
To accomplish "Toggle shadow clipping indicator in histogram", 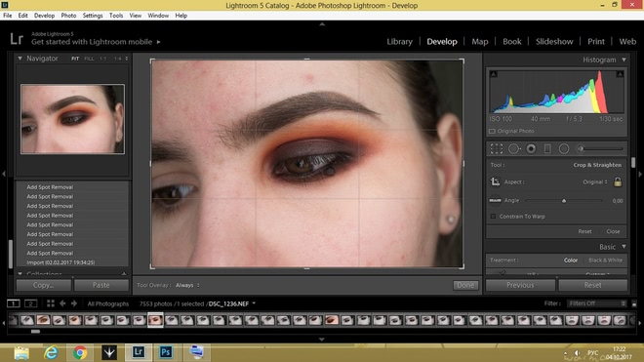I will click(494, 74).
